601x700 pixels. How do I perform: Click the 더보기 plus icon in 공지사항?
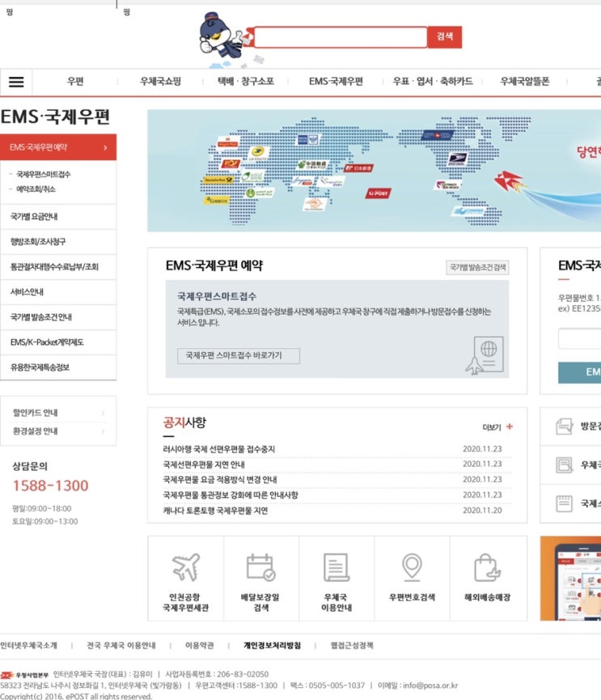point(510,426)
